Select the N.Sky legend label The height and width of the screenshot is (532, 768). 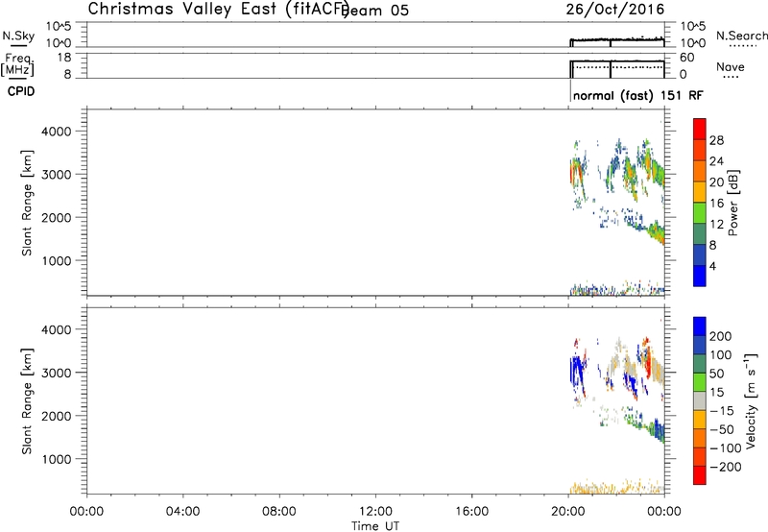point(18,36)
